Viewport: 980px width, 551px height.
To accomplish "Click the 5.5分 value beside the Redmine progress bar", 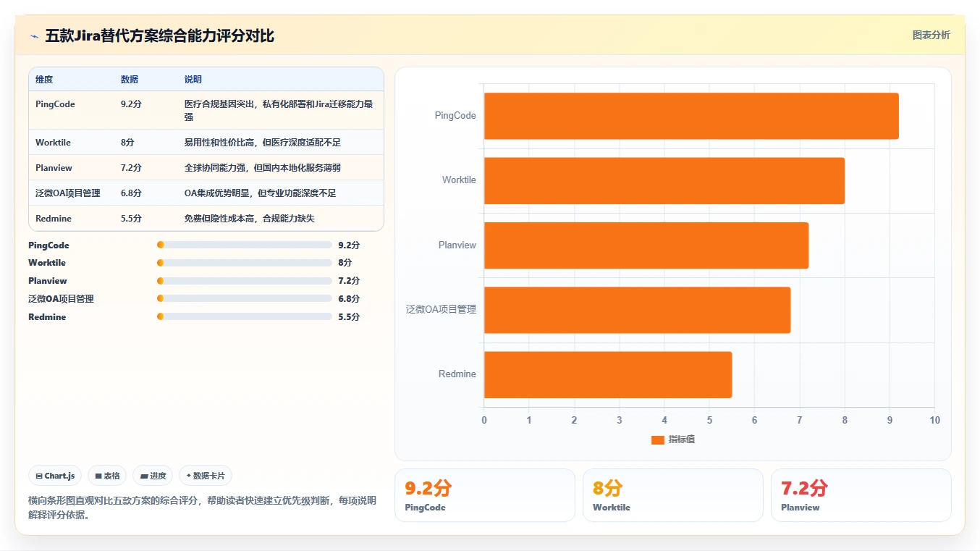I will [349, 317].
